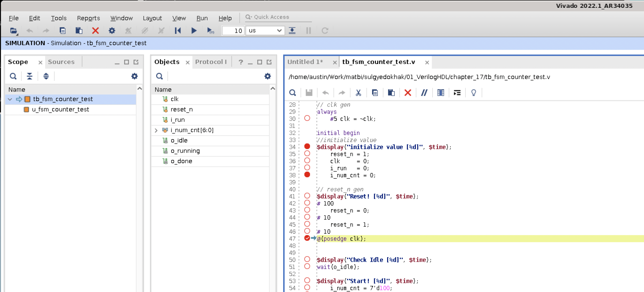Open the Layout menu

click(152, 18)
